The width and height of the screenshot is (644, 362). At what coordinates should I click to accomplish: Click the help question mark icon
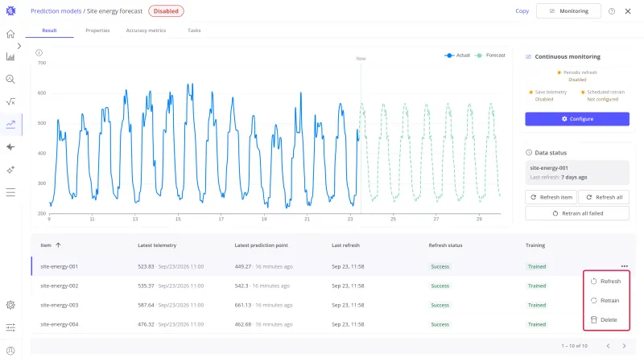click(612, 11)
